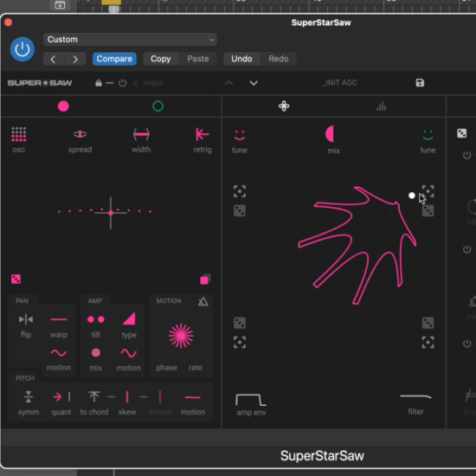The width and height of the screenshot is (476, 476).
Task: Toggle the scale lock icon
Action: click(99, 83)
